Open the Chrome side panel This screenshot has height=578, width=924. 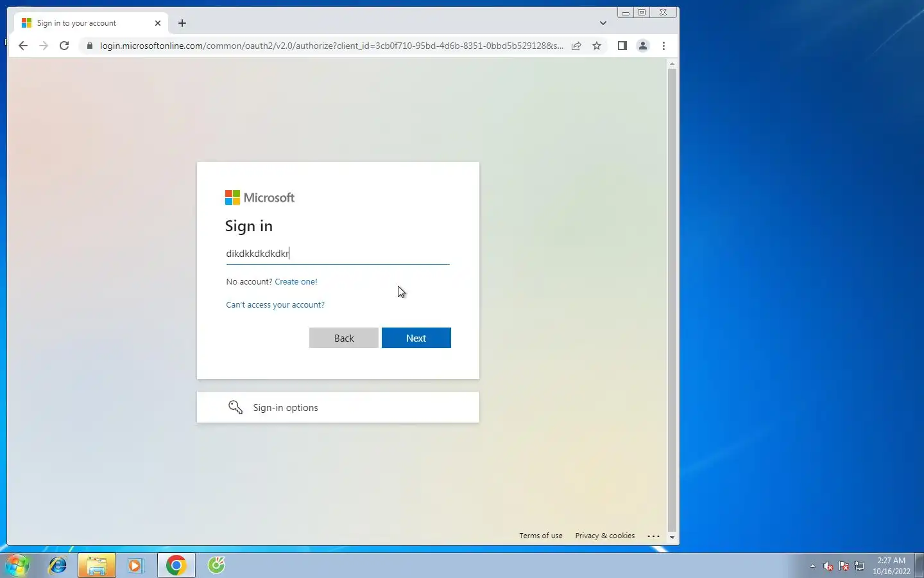coord(622,46)
